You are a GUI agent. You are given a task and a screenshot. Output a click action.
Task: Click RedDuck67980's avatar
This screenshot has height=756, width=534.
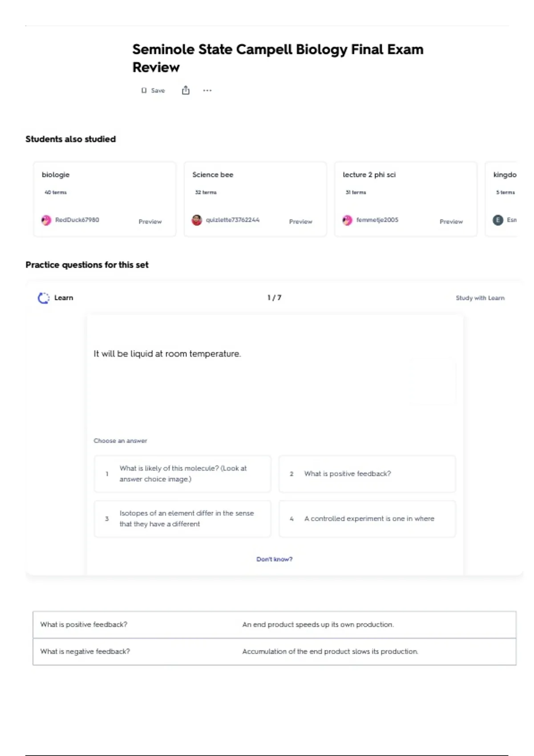(x=46, y=220)
